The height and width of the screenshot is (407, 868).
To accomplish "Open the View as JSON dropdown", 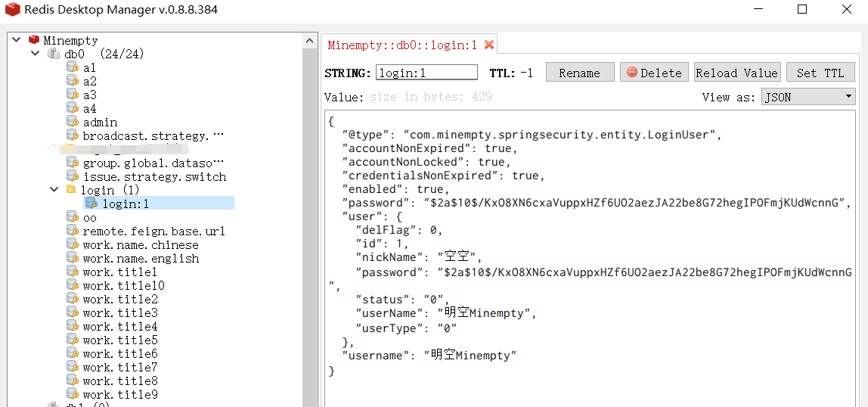I will click(808, 98).
